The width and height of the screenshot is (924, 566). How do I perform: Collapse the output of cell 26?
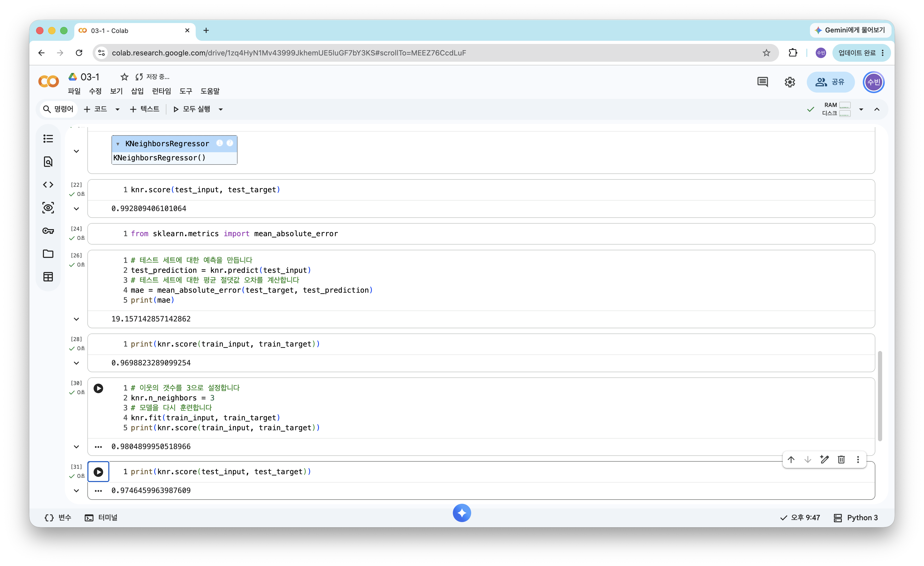[x=76, y=319]
